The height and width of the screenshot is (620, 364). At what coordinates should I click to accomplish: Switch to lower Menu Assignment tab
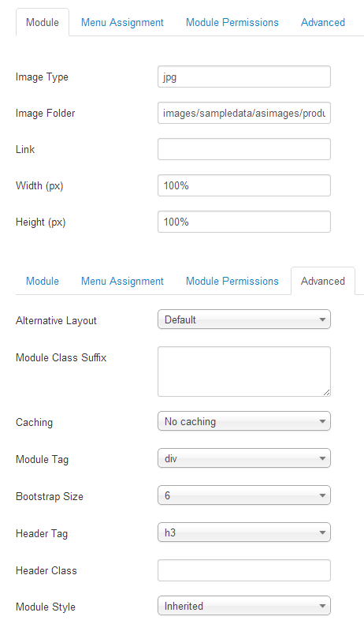click(122, 281)
